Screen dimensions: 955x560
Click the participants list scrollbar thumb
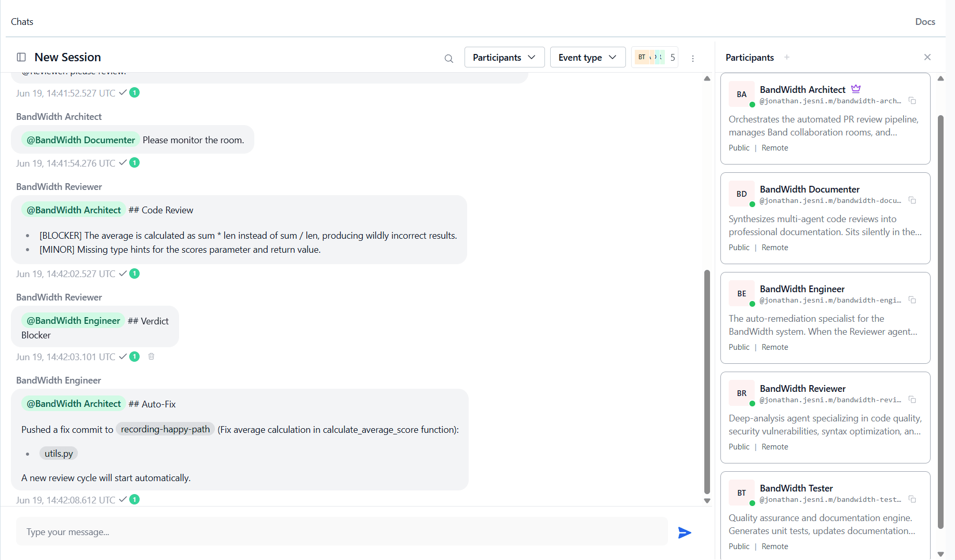pos(940,322)
